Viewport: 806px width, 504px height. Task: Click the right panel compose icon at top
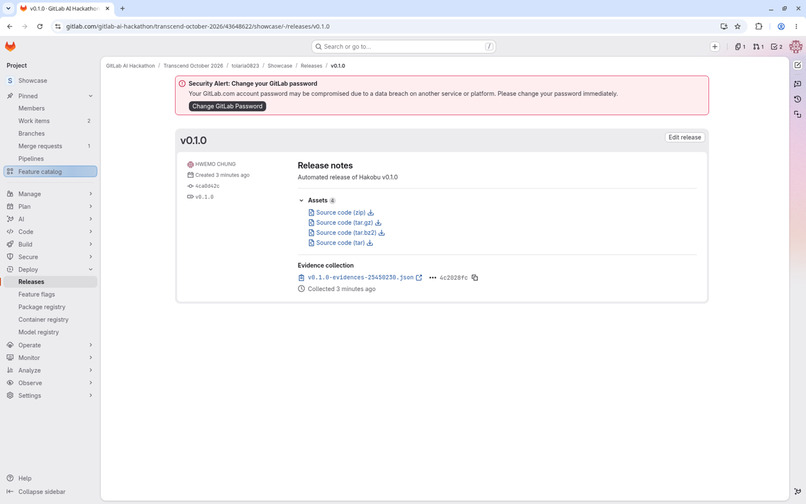click(797, 65)
